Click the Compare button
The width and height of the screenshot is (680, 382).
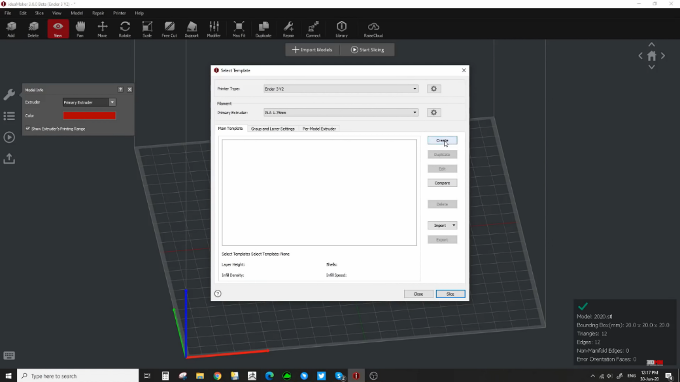pos(442,183)
